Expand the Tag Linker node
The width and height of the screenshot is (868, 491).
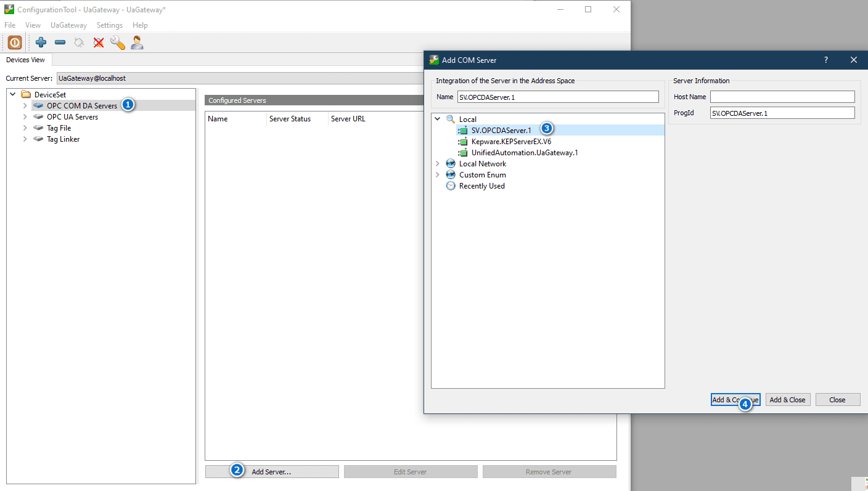pyautogui.click(x=25, y=139)
